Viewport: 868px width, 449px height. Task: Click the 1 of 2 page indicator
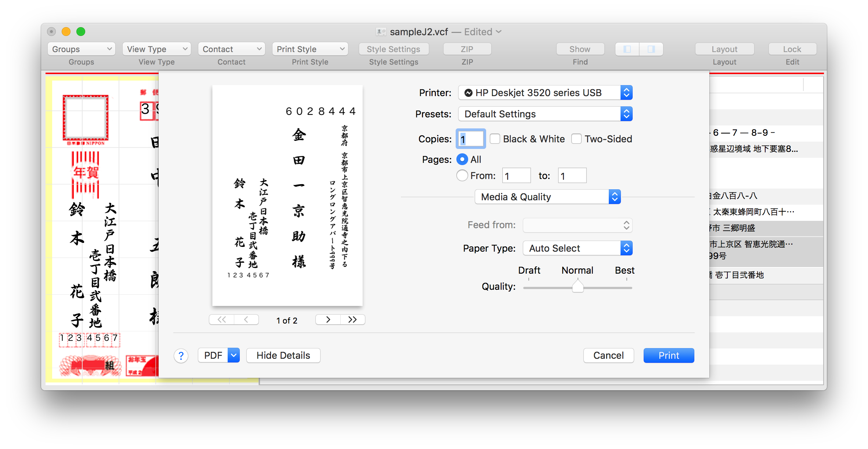[287, 321]
